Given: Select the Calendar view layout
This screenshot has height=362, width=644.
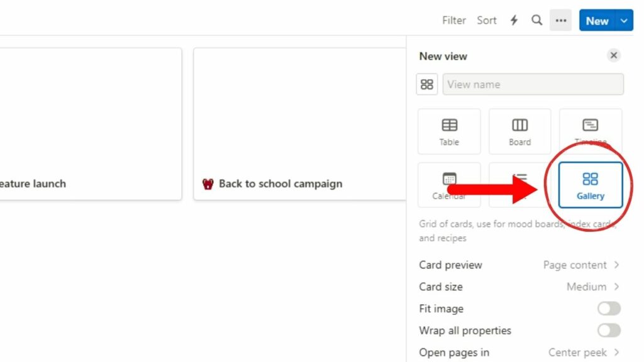Looking at the screenshot, I should 449,185.
